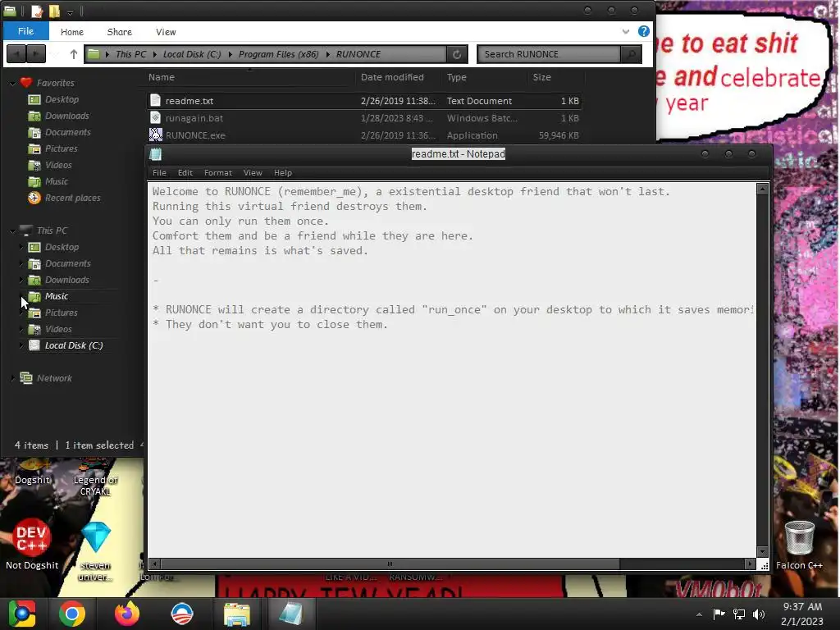The height and width of the screenshot is (630, 840).
Task: Select the readme.txt file
Action: coord(364,101)
